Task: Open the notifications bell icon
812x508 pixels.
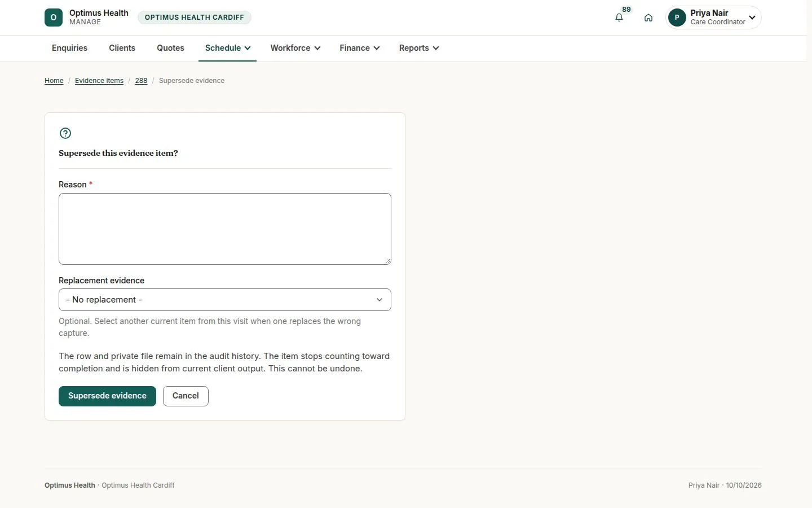Action: (x=619, y=17)
